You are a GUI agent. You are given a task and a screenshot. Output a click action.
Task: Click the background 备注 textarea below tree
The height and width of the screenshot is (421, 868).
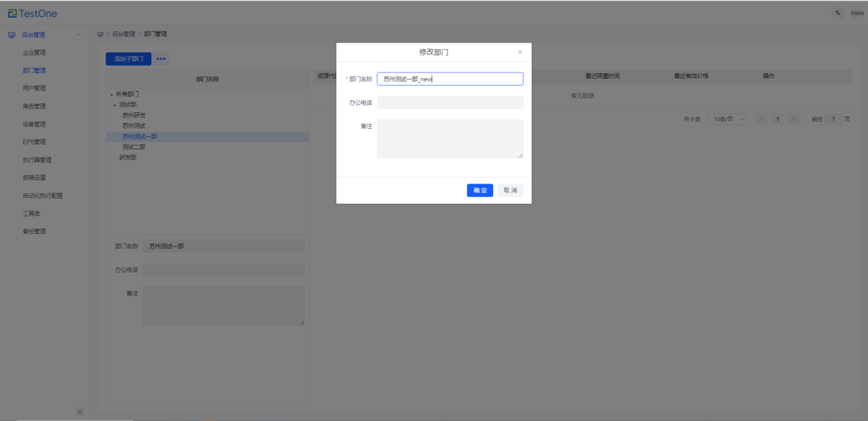click(223, 306)
